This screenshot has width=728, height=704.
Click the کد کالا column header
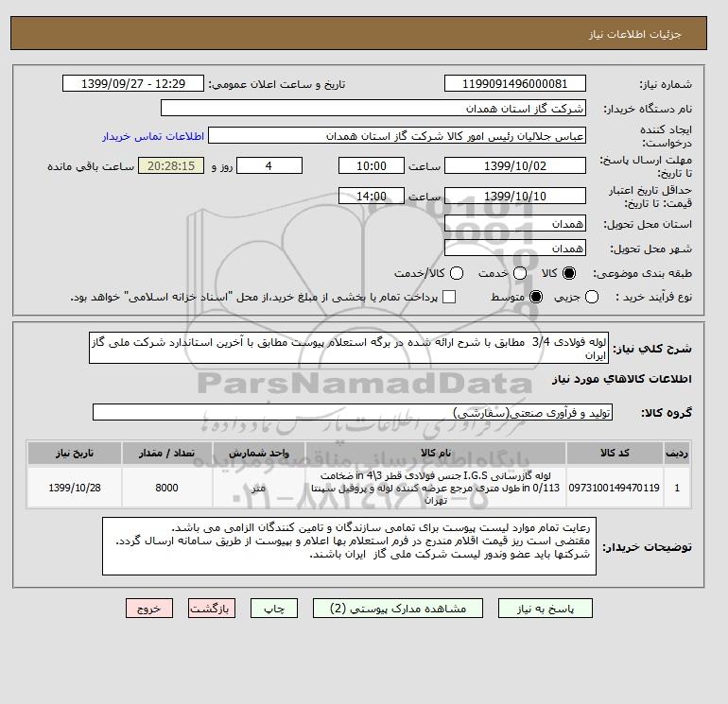[615, 453]
